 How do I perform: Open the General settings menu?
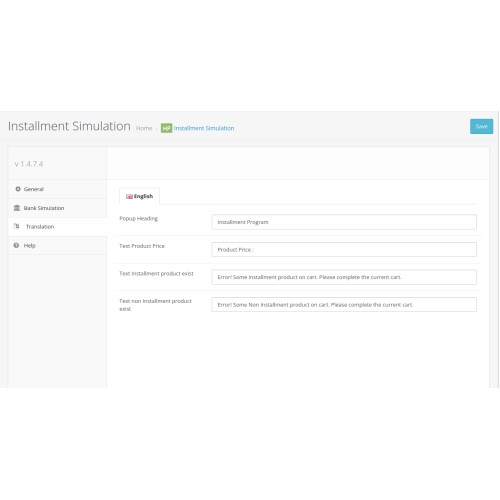pyautogui.click(x=57, y=189)
